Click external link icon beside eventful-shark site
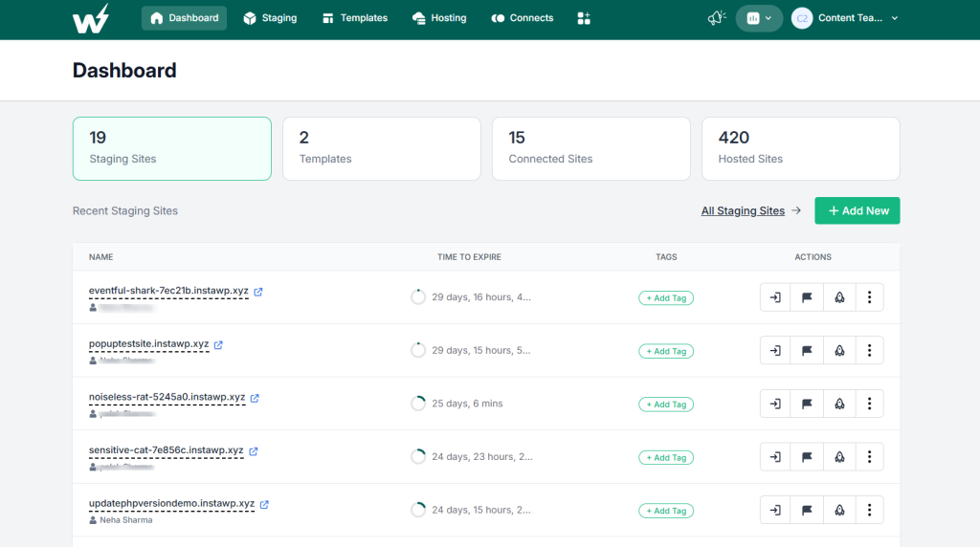Image resolution: width=980 pixels, height=547 pixels. tap(258, 292)
